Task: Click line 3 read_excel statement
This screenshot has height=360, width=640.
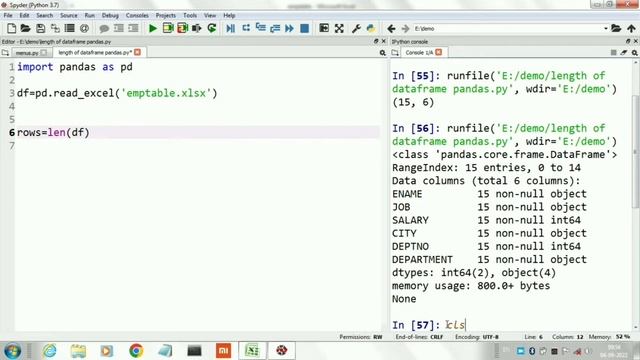Action: click(117, 93)
